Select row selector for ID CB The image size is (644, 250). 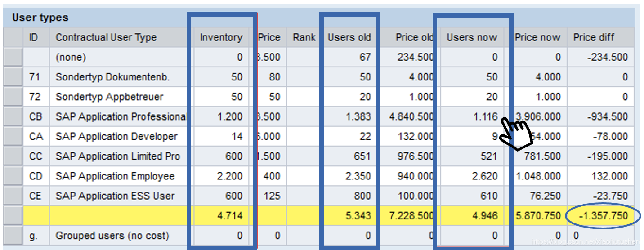[x=13, y=116]
